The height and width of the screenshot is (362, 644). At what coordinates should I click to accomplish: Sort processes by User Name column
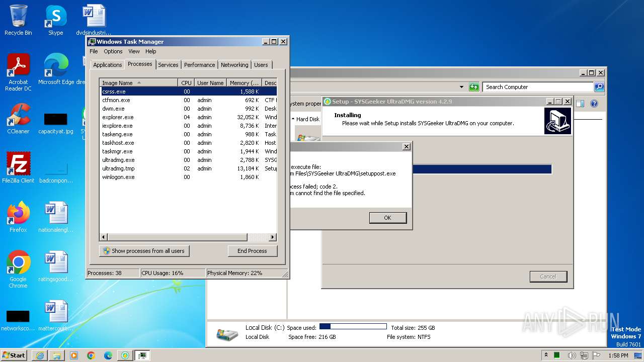(210, 83)
